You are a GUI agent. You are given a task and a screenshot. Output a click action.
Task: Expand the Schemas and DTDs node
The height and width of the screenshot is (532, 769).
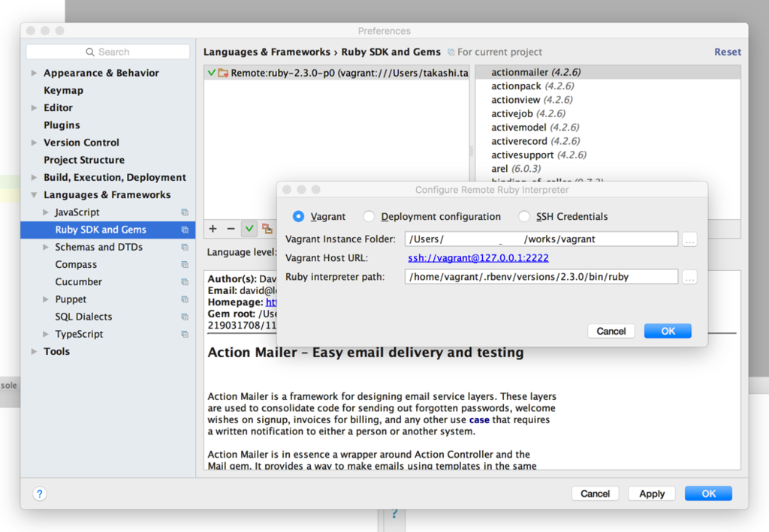pos(46,247)
